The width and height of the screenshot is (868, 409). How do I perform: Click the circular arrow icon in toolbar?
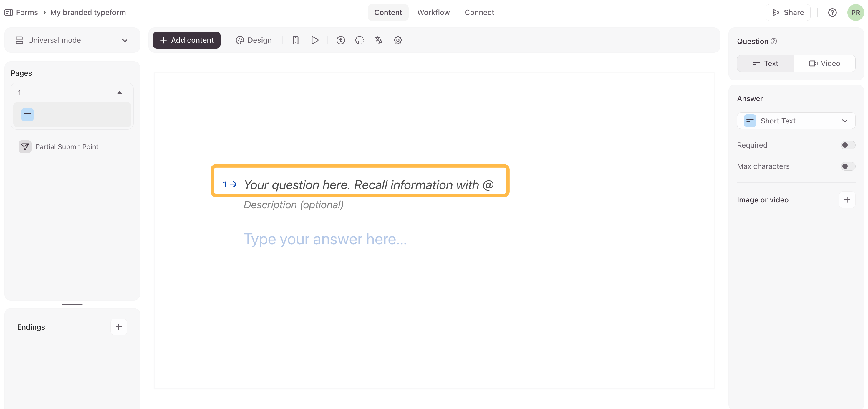[359, 40]
